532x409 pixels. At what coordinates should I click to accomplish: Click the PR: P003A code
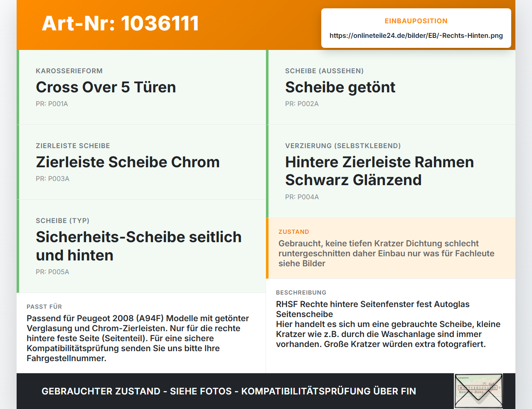coord(52,178)
